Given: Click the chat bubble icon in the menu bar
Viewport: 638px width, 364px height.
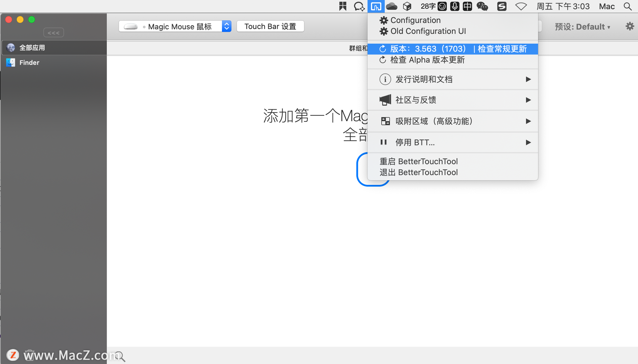Looking at the screenshot, I should (x=359, y=6).
